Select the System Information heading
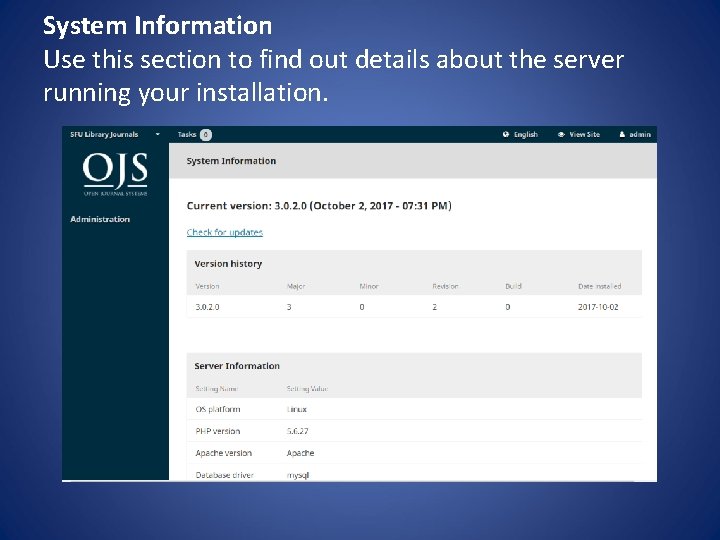The height and width of the screenshot is (540, 720). 231,161
